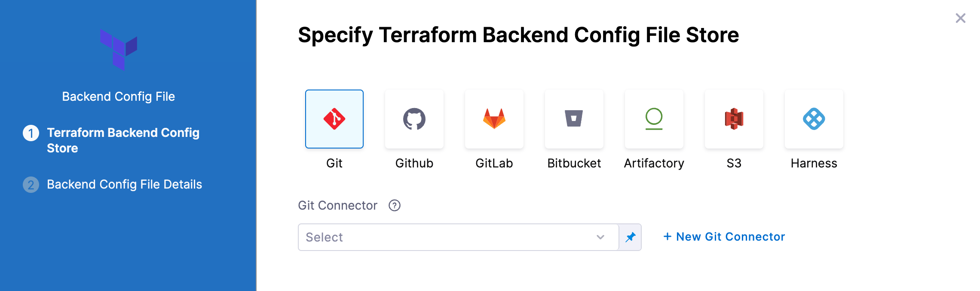Close the Backend Config File dialog
This screenshot has width=980, height=291.
pos(961,18)
